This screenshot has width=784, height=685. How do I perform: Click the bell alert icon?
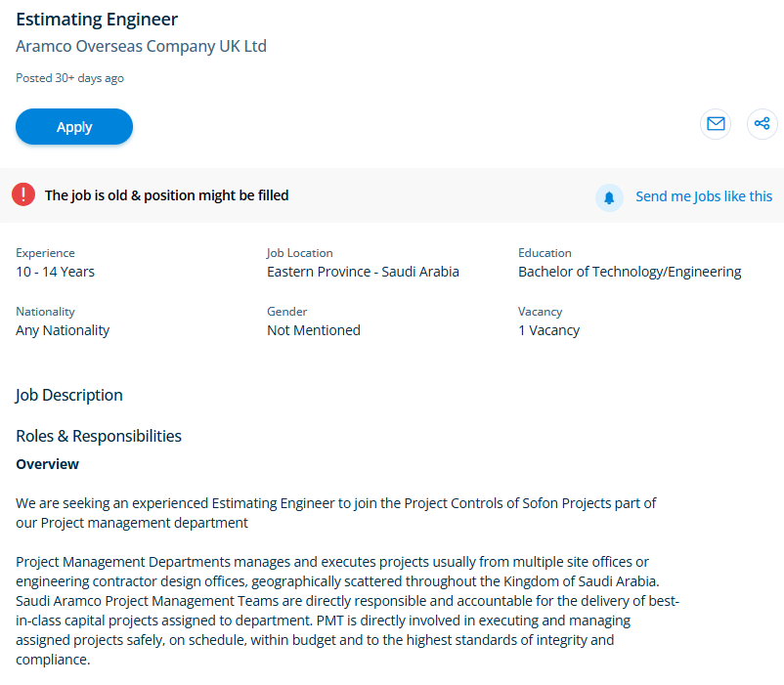609,197
